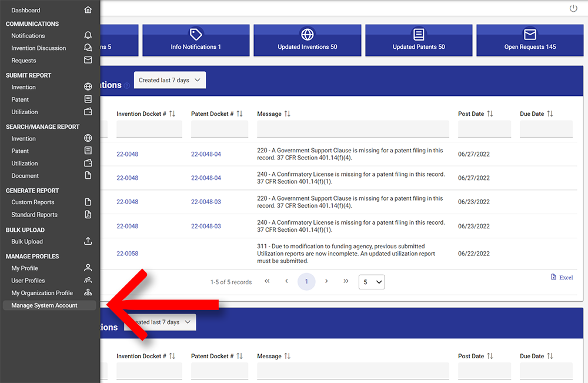The image size is (588, 383).
Task: Expand the Created last 7 days dropdown
Action: tap(170, 80)
